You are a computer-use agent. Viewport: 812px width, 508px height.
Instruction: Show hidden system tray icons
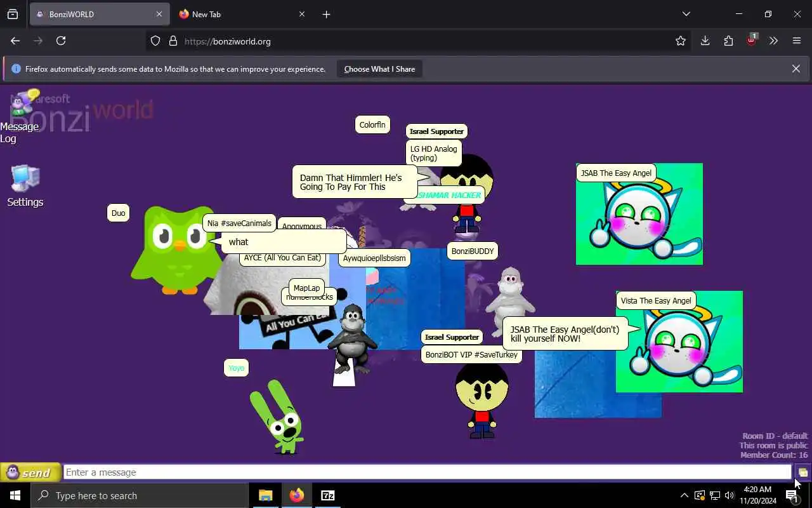click(x=684, y=495)
